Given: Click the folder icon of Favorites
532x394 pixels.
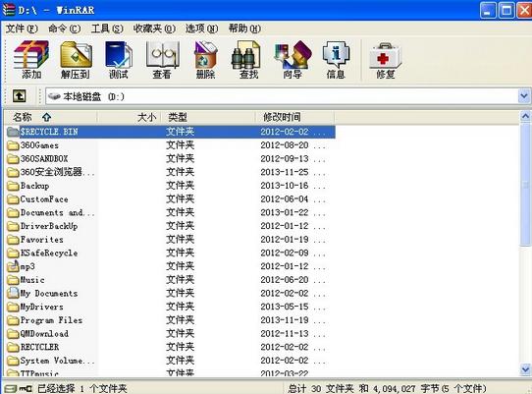Looking at the screenshot, I should point(13,240).
